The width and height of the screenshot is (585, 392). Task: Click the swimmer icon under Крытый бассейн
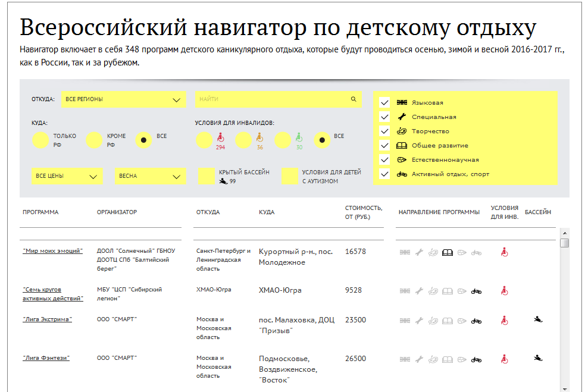(223, 181)
